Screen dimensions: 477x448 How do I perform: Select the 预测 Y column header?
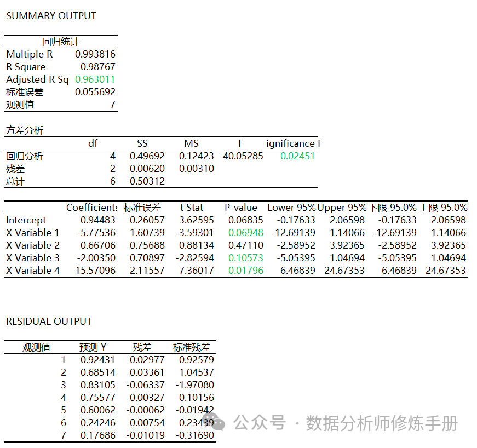coord(93,347)
